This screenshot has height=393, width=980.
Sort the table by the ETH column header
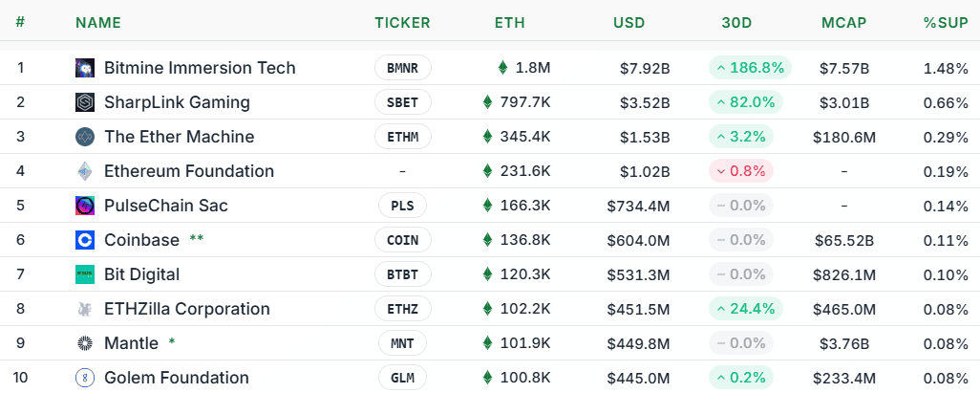[510, 23]
